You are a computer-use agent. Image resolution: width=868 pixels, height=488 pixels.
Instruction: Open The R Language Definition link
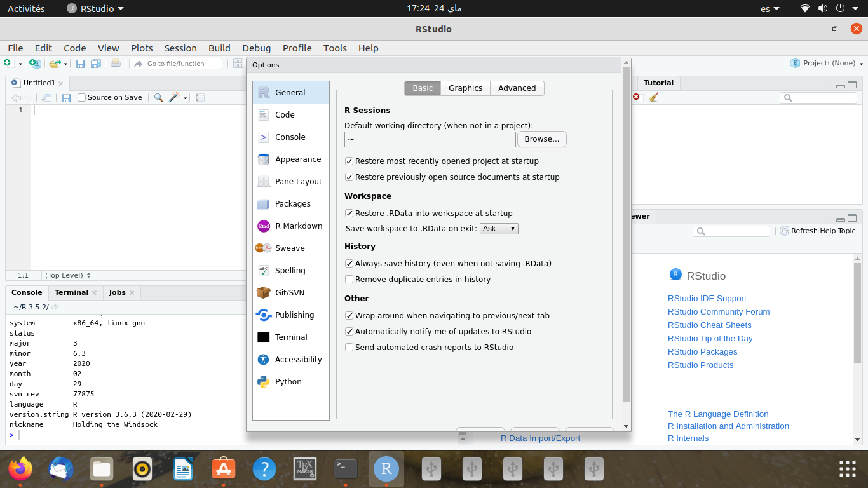click(718, 414)
